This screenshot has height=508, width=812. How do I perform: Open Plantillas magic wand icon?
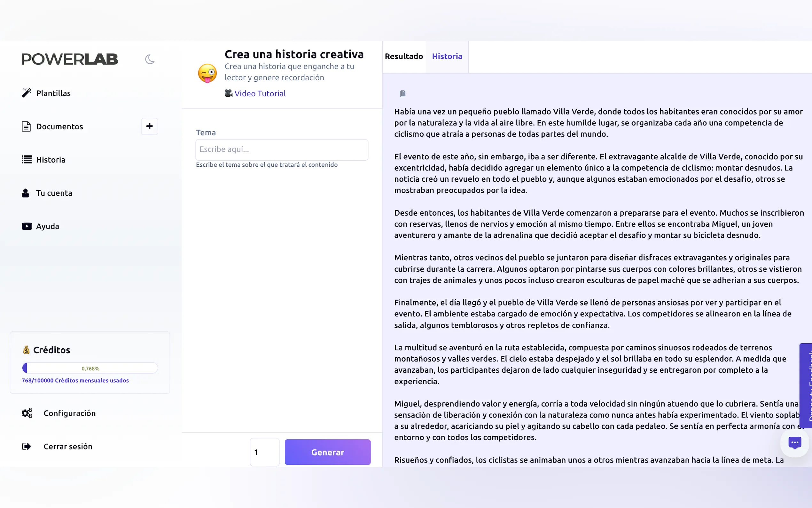click(x=27, y=93)
